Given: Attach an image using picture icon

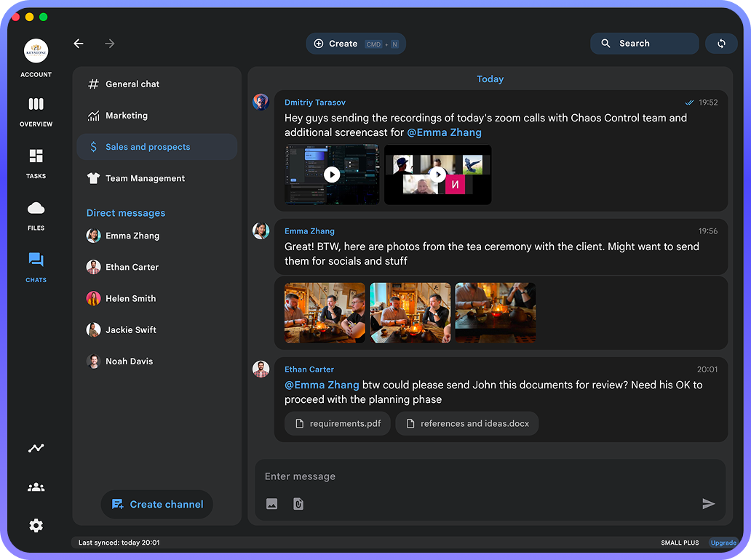Looking at the screenshot, I should pyautogui.click(x=271, y=503).
